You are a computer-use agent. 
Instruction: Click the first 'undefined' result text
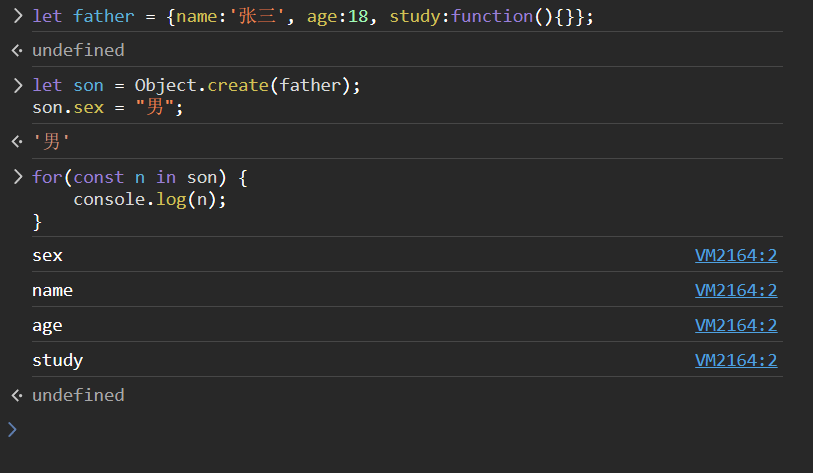tap(78, 50)
